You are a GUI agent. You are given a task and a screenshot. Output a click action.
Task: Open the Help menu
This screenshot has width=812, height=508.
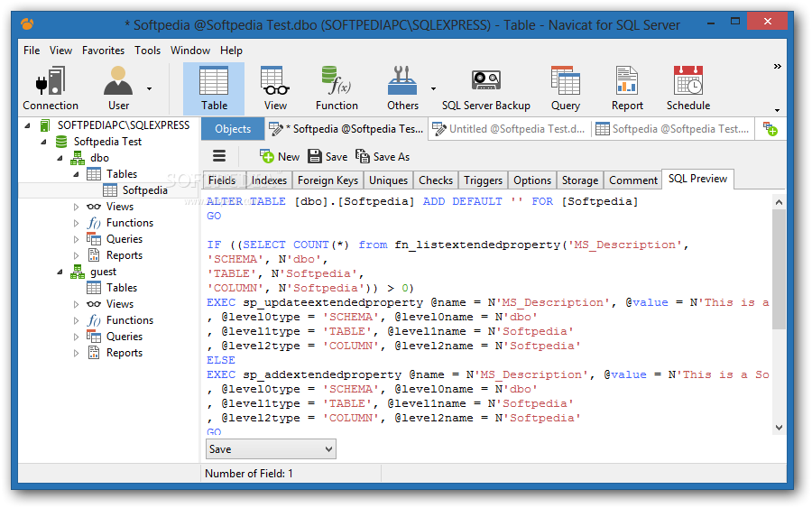coord(231,51)
